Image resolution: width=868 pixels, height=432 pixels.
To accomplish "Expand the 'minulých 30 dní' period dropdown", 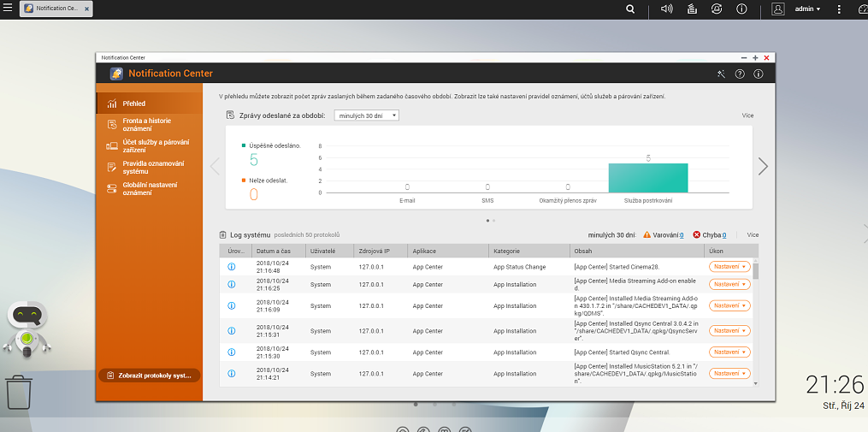I will [367, 115].
